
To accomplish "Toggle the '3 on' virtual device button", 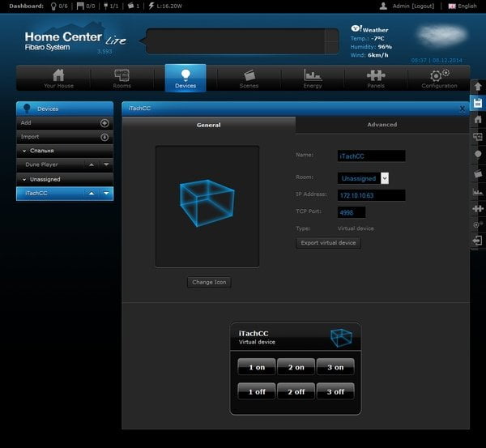I will (335, 367).
